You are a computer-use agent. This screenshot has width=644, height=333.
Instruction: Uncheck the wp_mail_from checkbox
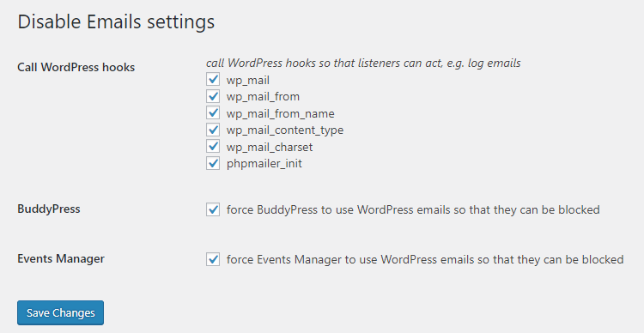(x=213, y=96)
